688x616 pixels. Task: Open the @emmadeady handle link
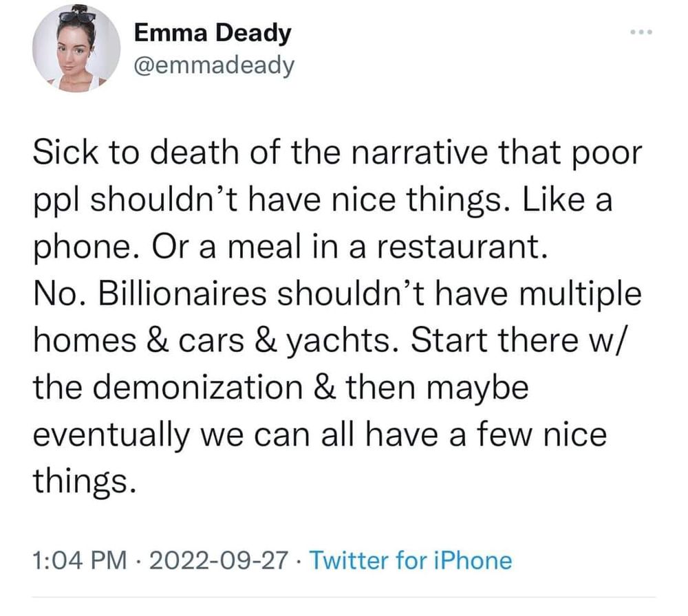click(x=214, y=66)
